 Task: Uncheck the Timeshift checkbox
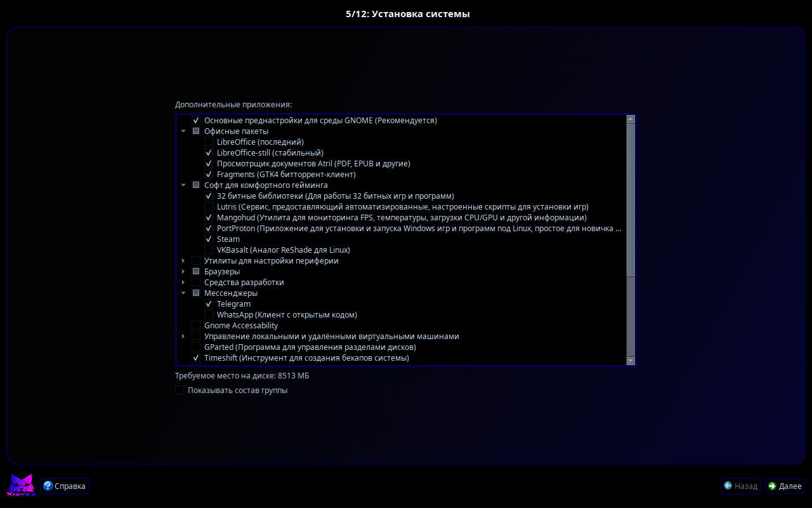tap(196, 358)
